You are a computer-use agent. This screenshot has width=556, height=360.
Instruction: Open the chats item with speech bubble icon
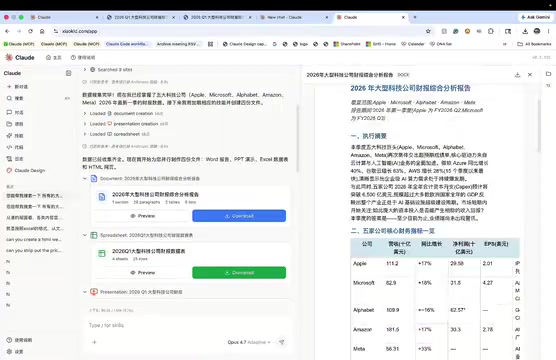coord(15,112)
